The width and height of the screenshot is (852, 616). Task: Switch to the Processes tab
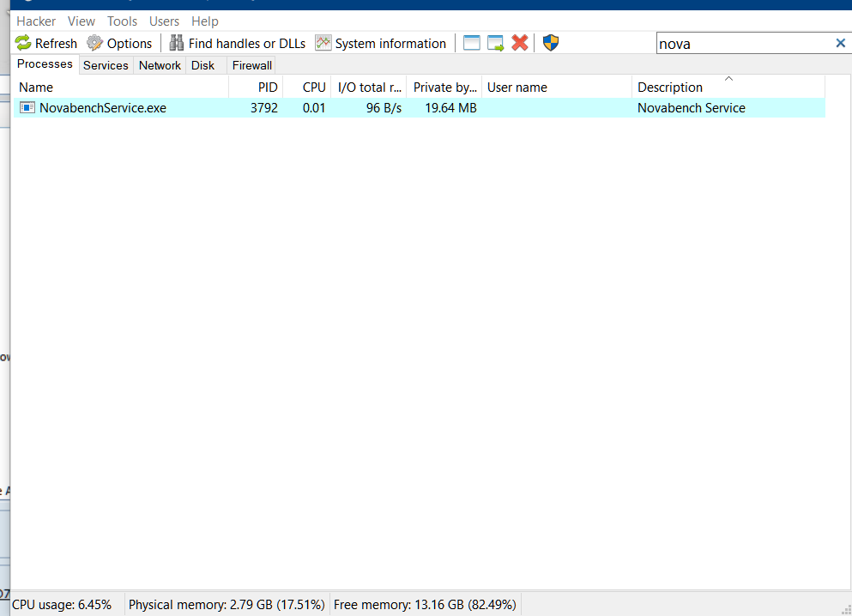(45, 64)
